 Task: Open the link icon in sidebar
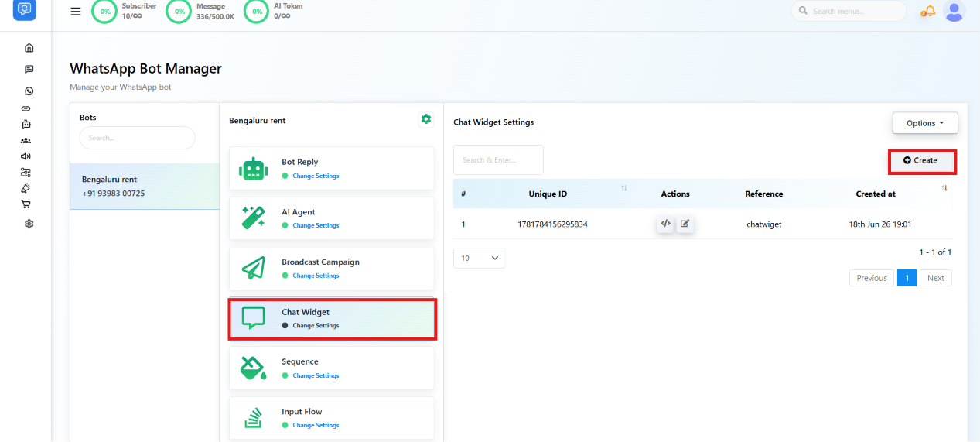point(26,108)
